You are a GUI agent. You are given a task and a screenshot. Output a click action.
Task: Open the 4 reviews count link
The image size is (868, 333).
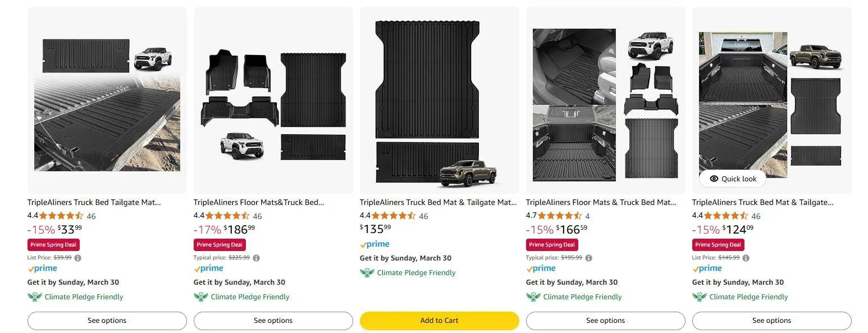[x=587, y=216]
